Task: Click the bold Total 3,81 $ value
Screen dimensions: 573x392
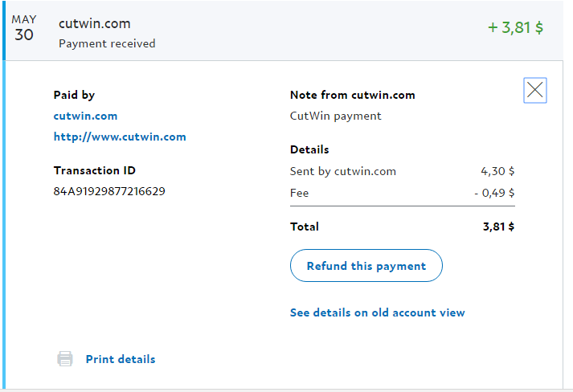Action: 498,227
